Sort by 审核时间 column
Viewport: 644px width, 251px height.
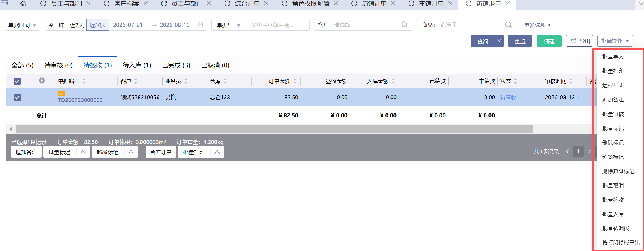[571, 81]
